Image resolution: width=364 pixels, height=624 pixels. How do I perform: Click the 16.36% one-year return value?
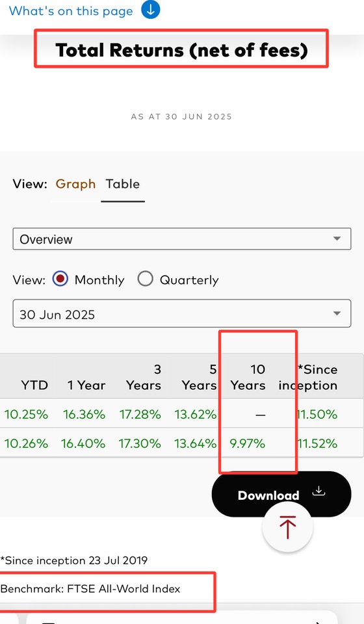[84, 414]
